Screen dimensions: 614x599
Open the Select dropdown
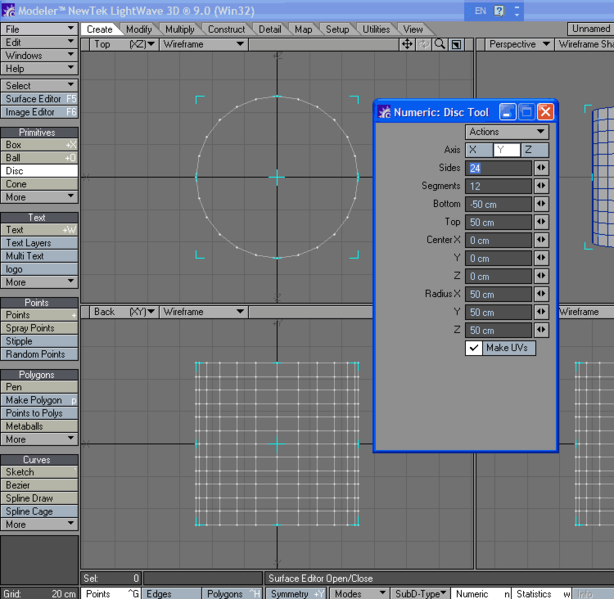pos(39,85)
